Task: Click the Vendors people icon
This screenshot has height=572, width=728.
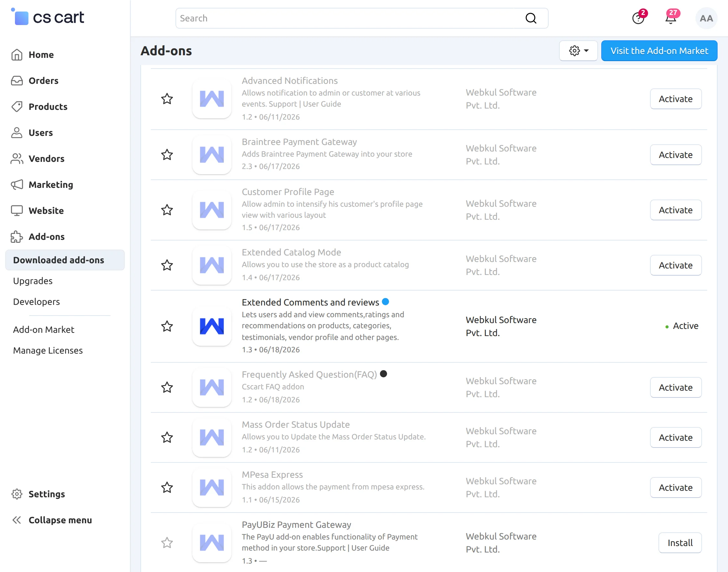Action: [x=17, y=159]
